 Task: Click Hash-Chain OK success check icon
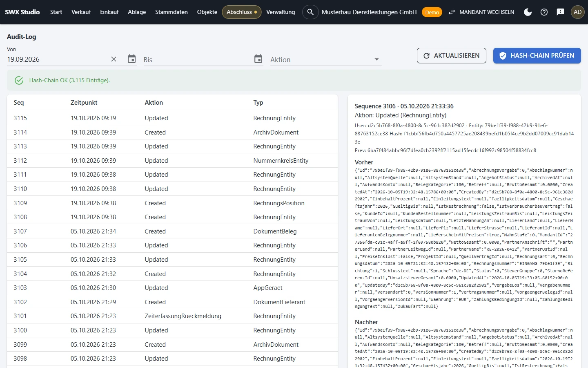(x=19, y=80)
